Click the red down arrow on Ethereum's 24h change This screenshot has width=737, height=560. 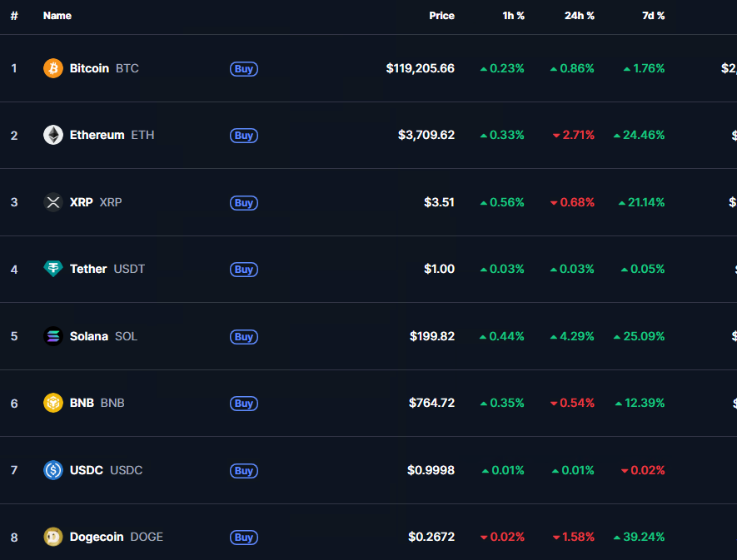point(554,135)
